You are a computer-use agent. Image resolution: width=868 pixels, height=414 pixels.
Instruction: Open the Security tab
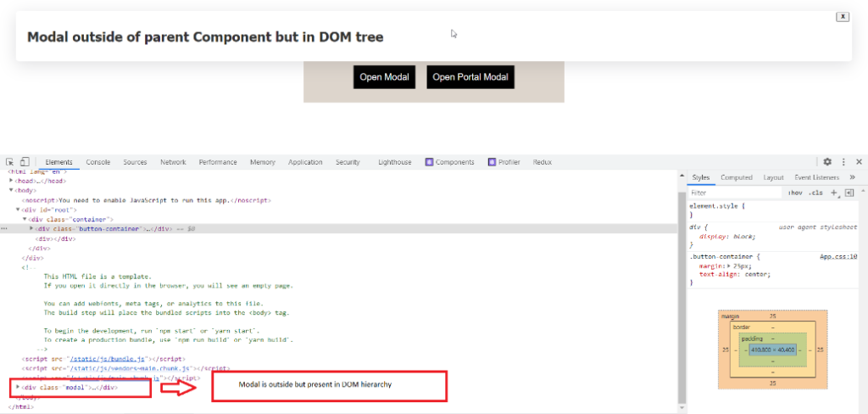pyautogui.click(x=348, y=162)
